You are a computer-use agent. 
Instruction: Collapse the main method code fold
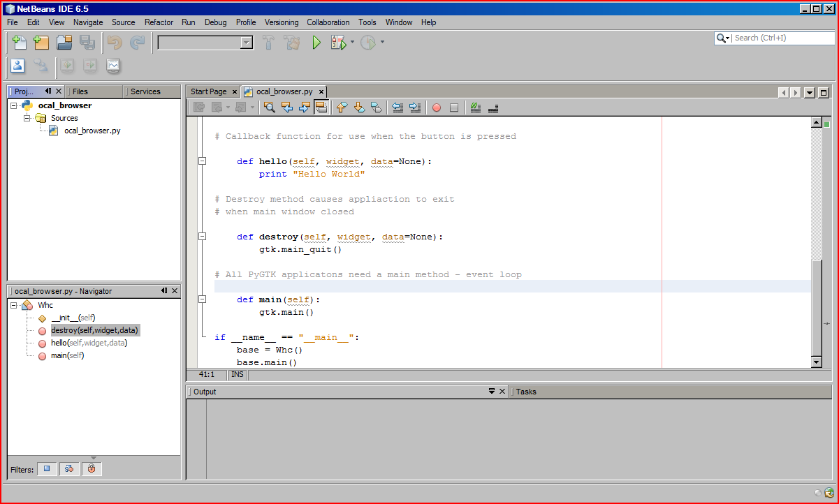pos(202,299)
